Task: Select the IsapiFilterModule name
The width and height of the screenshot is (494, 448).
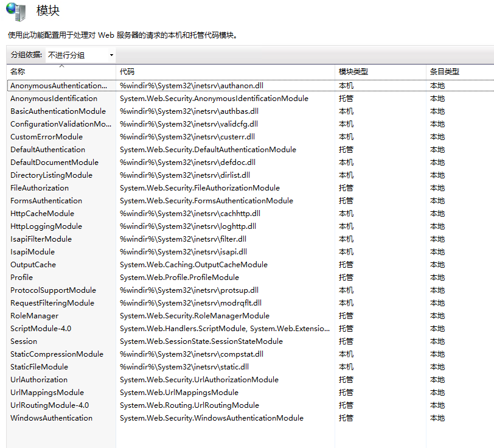Action: 41,239
